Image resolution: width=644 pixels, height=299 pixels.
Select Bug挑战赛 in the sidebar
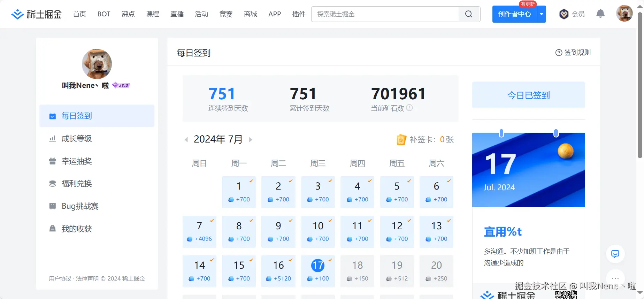point(97,206)
